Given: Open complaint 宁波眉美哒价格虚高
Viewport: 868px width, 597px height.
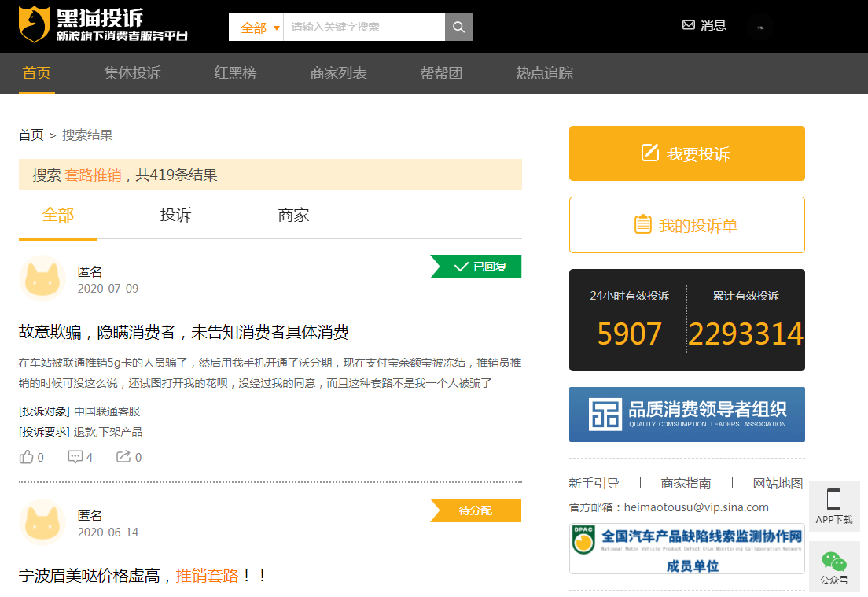Looking at the screenshot, I should (x=143, y=576).
